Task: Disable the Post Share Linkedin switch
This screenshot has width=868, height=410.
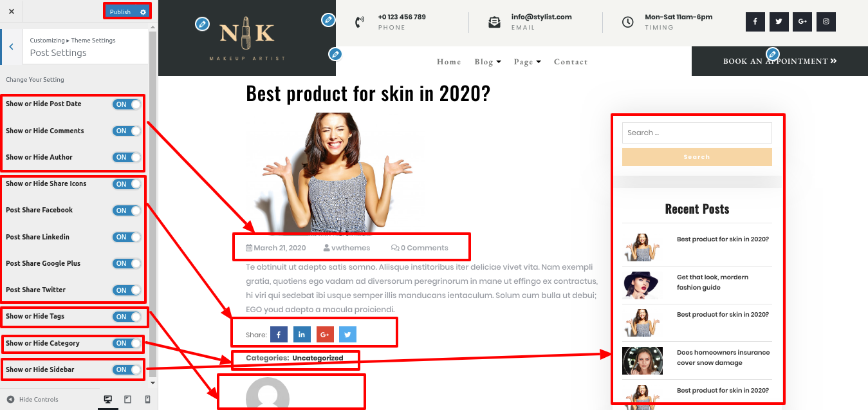Action: [127, 237]
